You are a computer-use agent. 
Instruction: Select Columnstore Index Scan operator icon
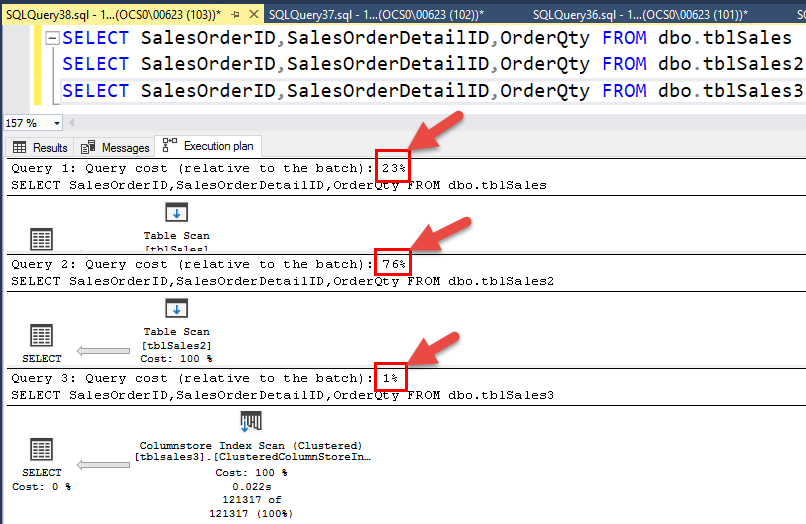(x=251, y=422)
